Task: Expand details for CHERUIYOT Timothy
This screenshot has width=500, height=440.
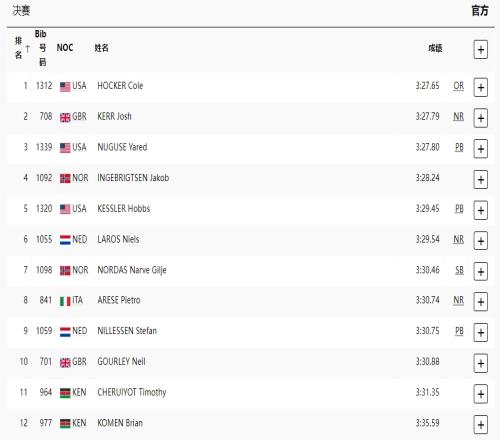Action: coord(481,394)
